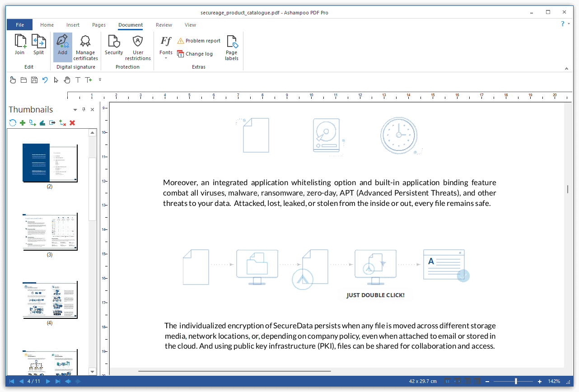
Task: Go to the previous page
Action: coord(21,382)
